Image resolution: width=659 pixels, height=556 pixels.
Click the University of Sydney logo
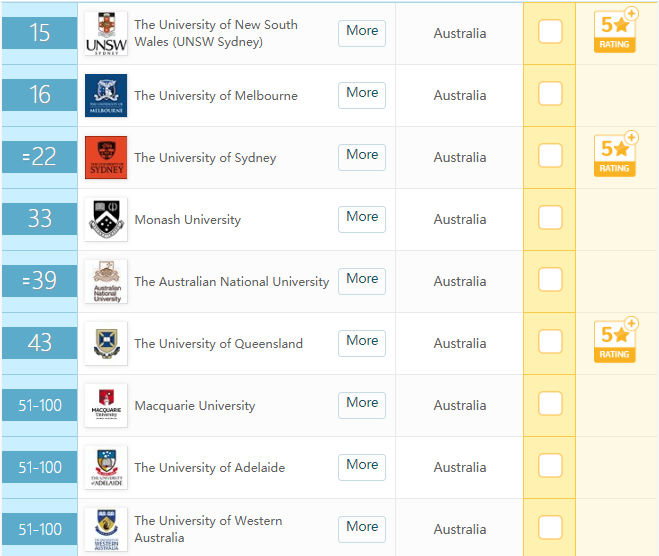point(105,157)
